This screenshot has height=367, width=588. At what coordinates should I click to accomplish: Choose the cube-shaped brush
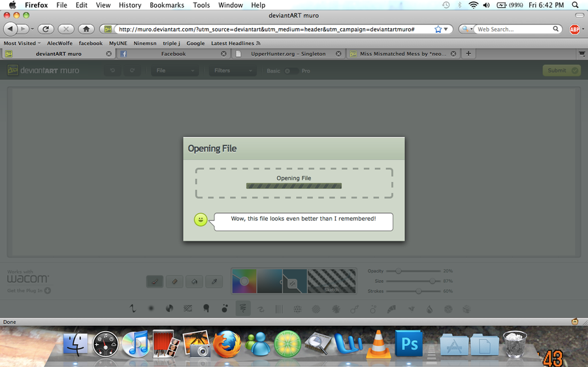tap(467, 309)
